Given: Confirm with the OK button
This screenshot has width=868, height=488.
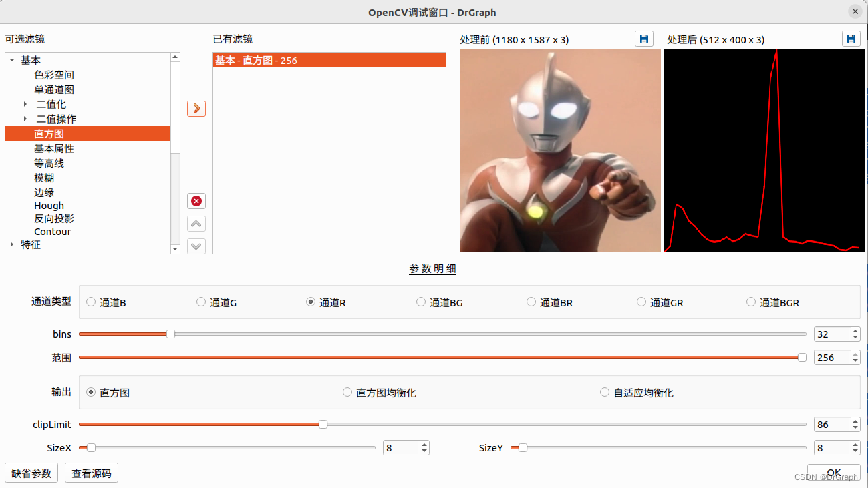Looking at the screenshot, I should [x=833, y=473].
